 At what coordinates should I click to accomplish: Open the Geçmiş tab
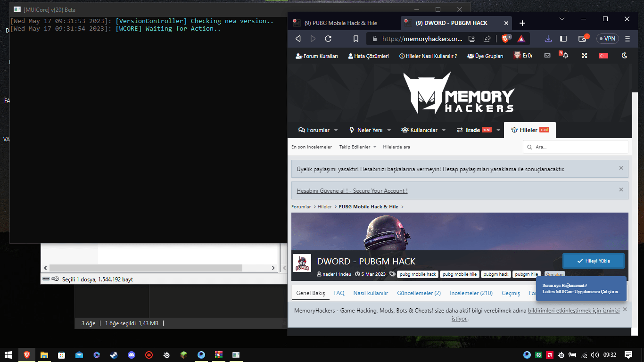point(511,293)
